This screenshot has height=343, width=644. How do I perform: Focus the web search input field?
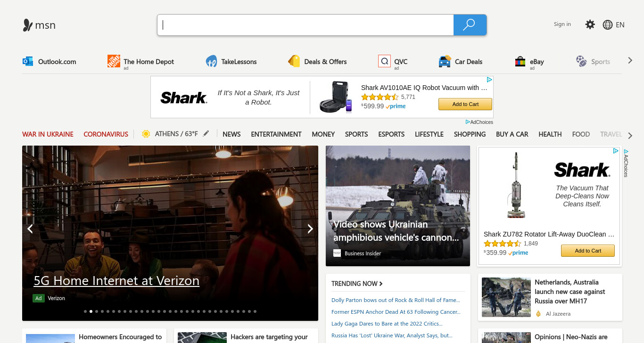pyautogui.click(x=305, y=25)
